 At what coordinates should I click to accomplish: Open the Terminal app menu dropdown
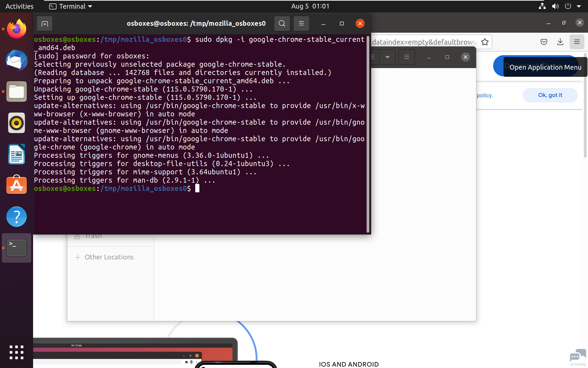click(x=71, y=6)
